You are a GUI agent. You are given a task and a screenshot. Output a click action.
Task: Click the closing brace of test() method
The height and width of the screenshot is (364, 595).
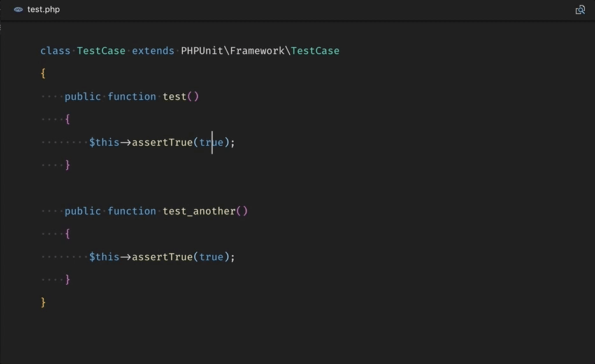pos(68,165)
